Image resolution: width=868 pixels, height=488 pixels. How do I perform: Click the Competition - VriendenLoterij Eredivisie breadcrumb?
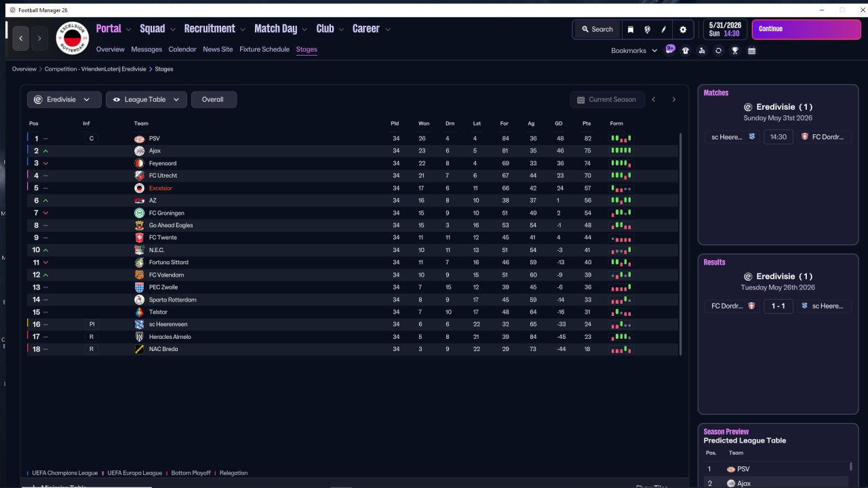point(95,69)
